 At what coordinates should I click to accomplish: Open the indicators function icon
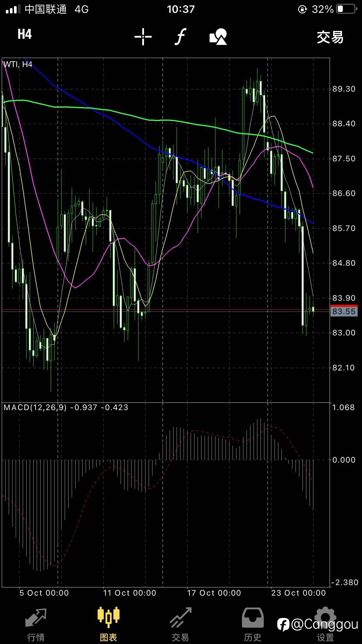pos(180,37)
